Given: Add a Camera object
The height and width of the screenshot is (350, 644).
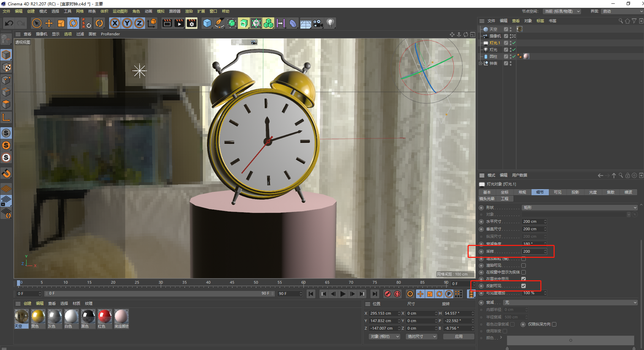Looking at the screenshot, I should tap(318, 23).
